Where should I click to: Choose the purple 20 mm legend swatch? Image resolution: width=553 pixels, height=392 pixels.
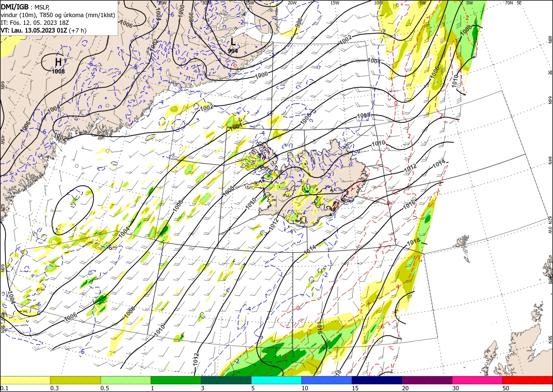[427, 380]
